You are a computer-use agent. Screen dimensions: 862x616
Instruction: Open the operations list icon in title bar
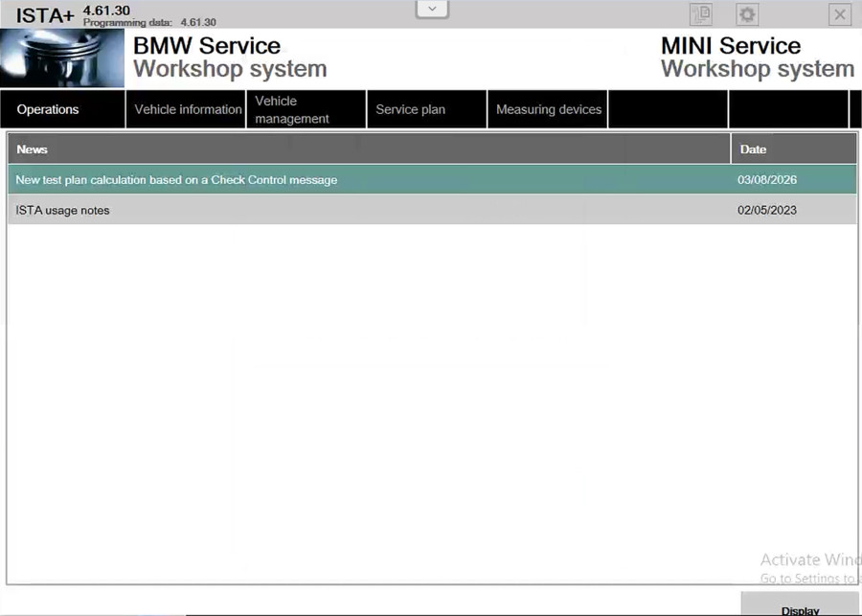[x=701, y=14]
